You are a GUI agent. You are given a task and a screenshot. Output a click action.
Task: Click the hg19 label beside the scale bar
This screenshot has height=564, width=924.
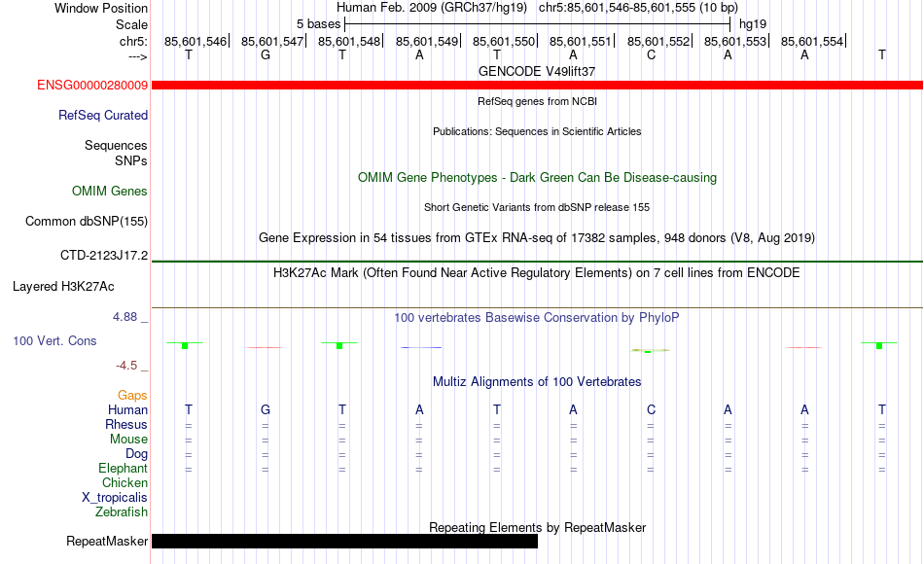point(753,24)
